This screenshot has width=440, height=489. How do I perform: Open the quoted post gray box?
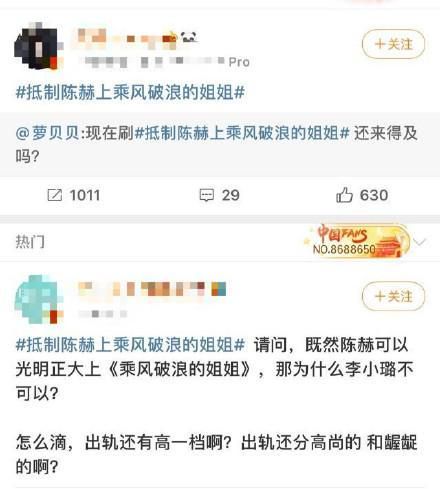click(x=220, y=144)
